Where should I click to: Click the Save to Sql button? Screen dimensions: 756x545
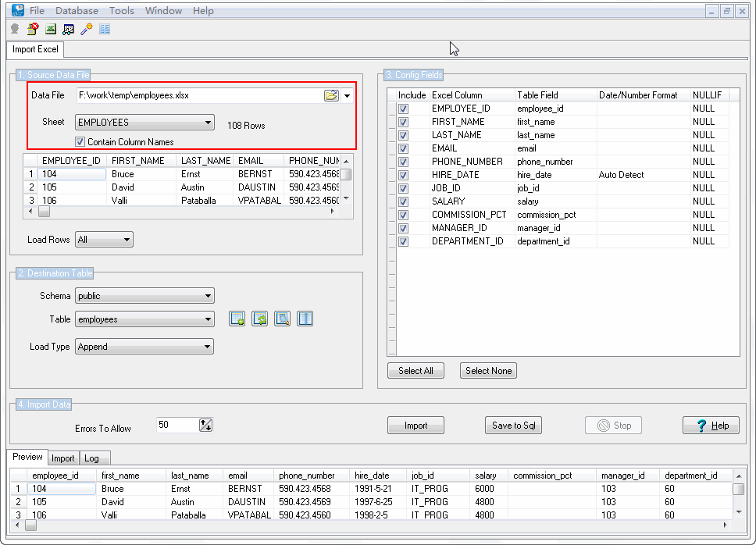click(512, 426)
